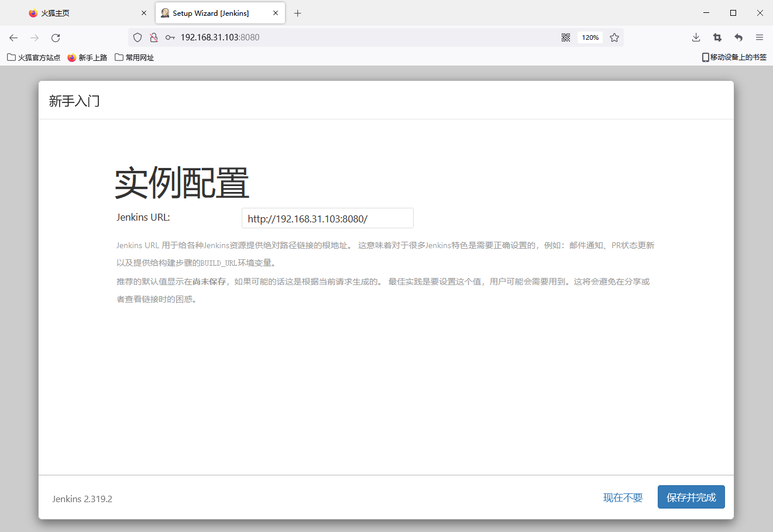Bookmark this page with the star icon
The width and height of the screenshot is (773, 532).
(x=614, y=37)
